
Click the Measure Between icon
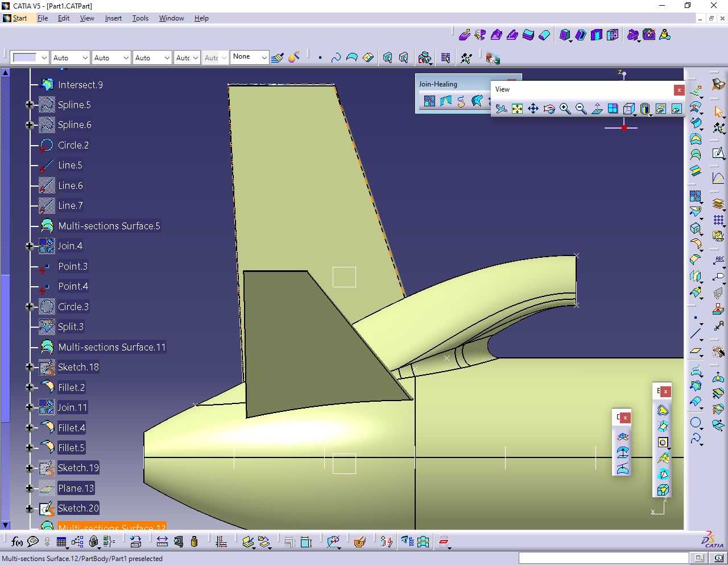(162, 542)
